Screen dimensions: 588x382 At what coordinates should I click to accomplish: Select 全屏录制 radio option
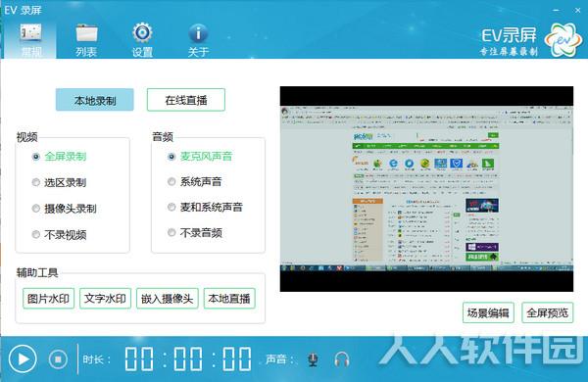tap(59, 157)
